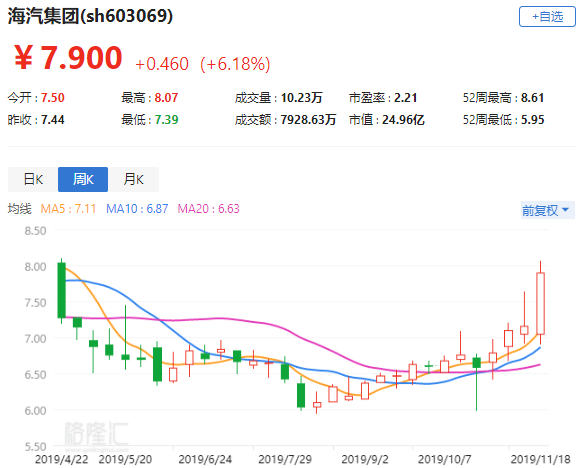The width and height of the screenshot is (582, 468).
Task: Click the 2019/7/29 date axis label
Action: point(285,459)
